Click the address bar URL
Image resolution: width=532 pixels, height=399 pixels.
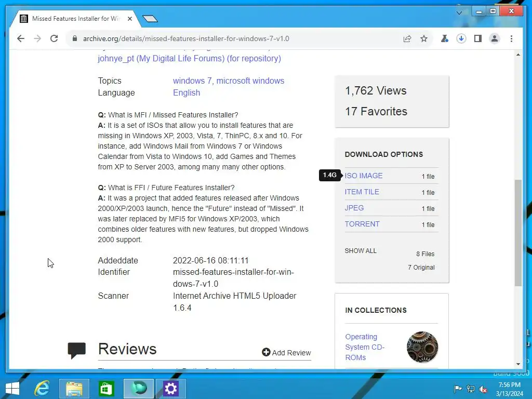pos(186,38)
